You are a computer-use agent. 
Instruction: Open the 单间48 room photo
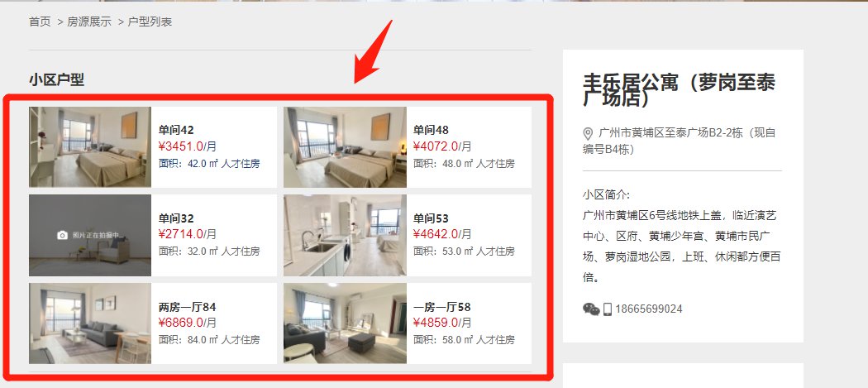pyautogui.click(x=345, y=147)
